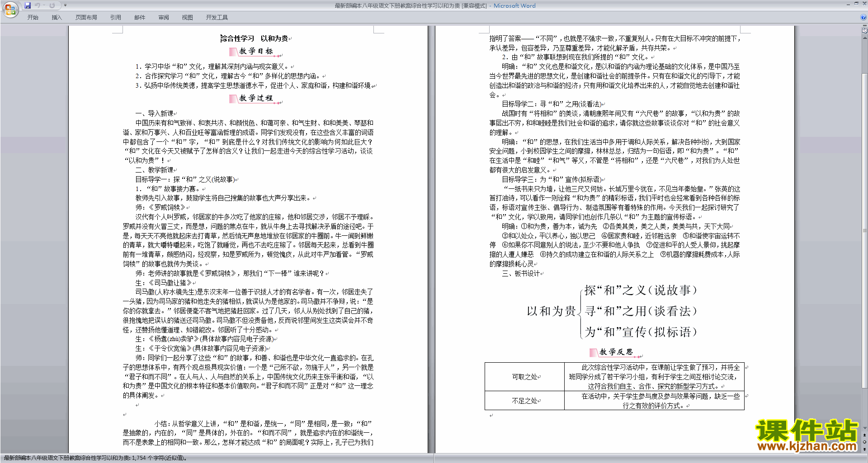Open Customize Quick Access Toolbar dropdown

pos(65,5)
